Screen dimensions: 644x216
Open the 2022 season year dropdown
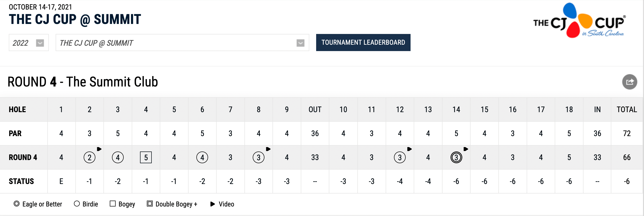click(x=28, y=43)
